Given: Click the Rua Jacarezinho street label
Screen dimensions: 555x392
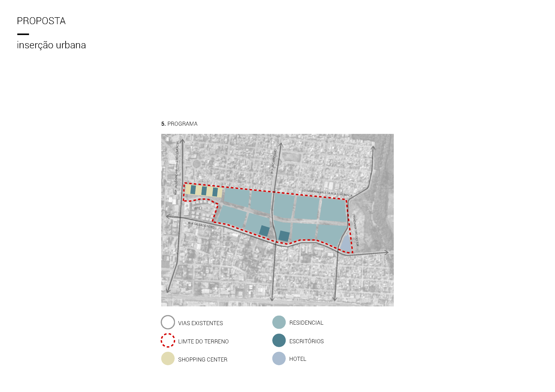Looking at the screenshot, I should (273, 161).
